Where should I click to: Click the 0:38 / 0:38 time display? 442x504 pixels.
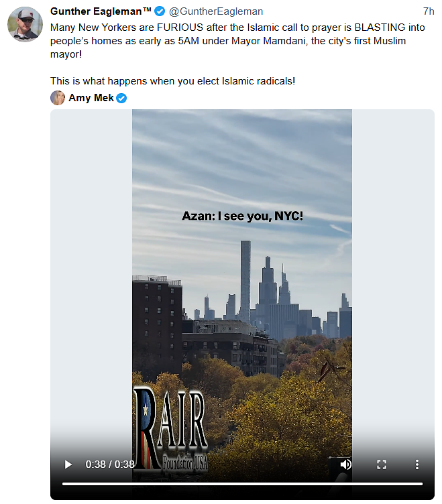click(x=110, y=464)
